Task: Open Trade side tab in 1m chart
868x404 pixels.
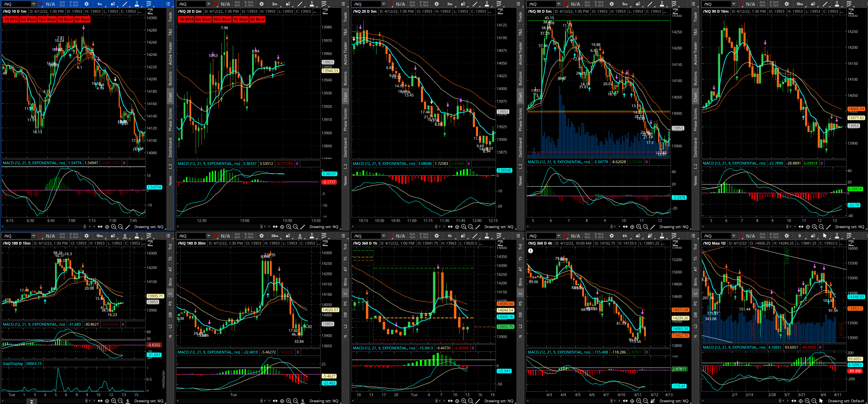Action: 170,17
